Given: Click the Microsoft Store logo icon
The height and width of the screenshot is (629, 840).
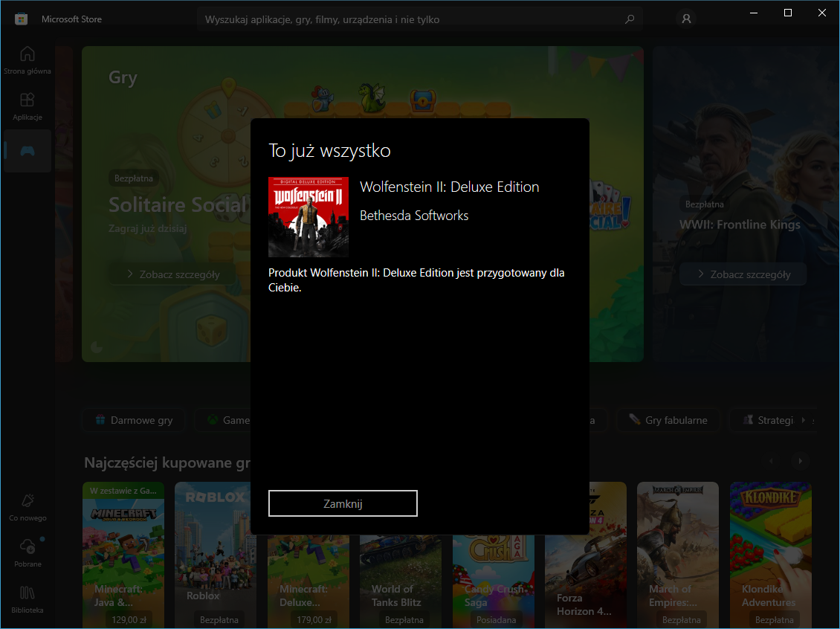Looking at the screenshot, I should tap(21, 19).
